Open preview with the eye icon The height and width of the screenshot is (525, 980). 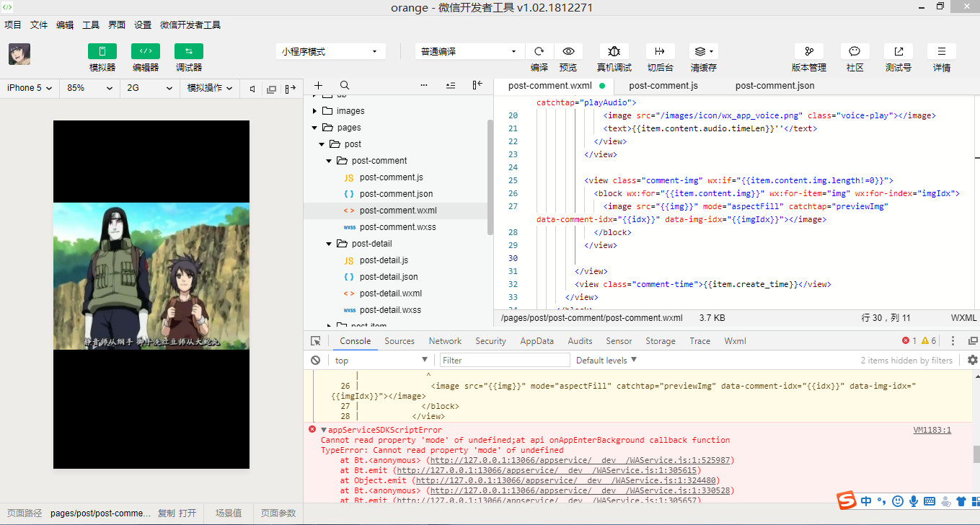[x=568, y=51]
